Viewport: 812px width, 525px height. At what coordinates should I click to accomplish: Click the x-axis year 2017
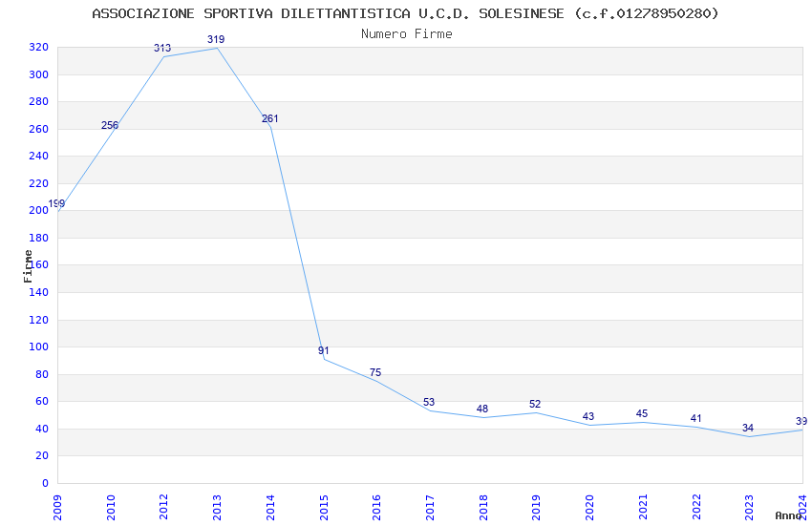tap(430, 508)
